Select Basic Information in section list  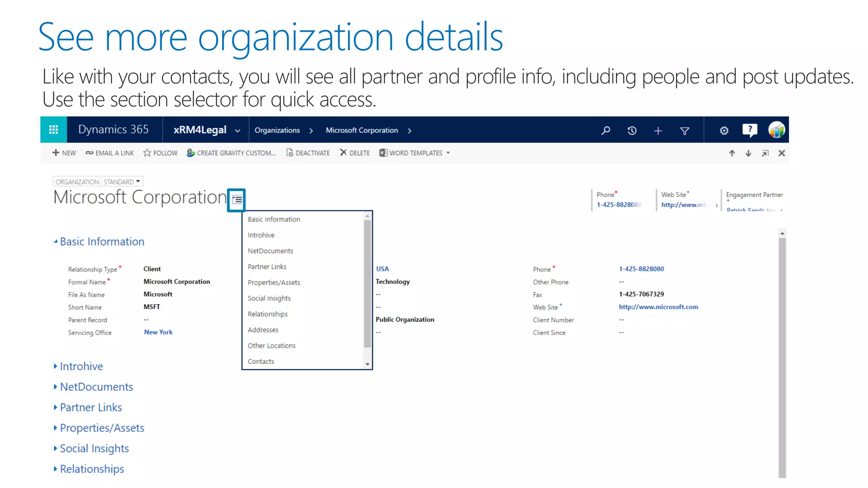(x=274, y=219)
